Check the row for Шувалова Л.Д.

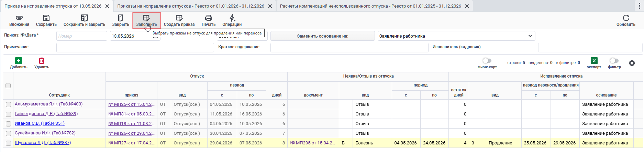(x=8, y=143)
